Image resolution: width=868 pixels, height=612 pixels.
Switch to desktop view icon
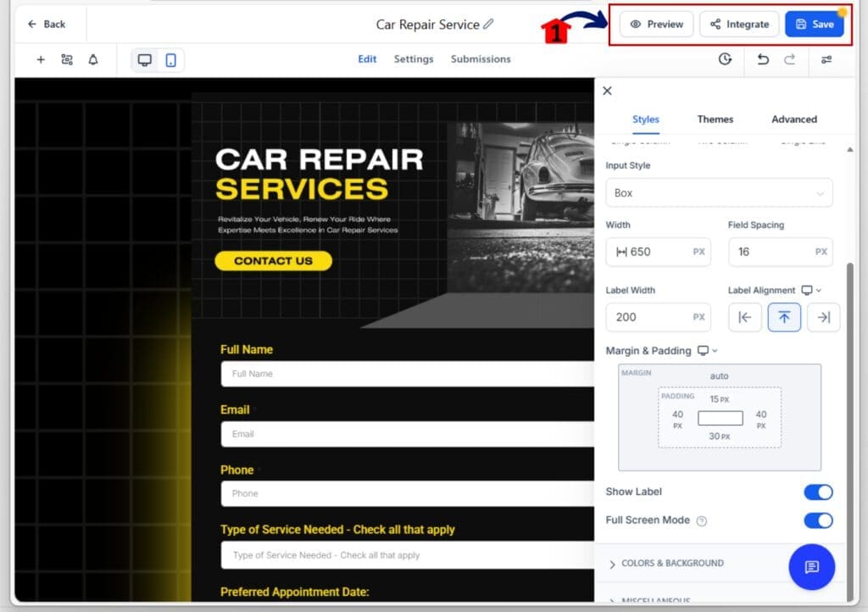pos(145,60)
